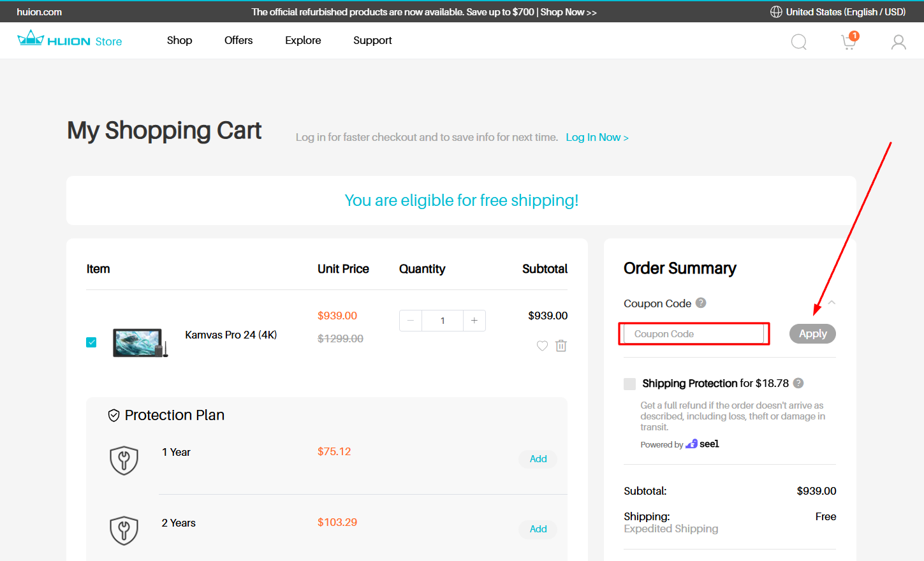Open the Explore menu

[303, 40]
